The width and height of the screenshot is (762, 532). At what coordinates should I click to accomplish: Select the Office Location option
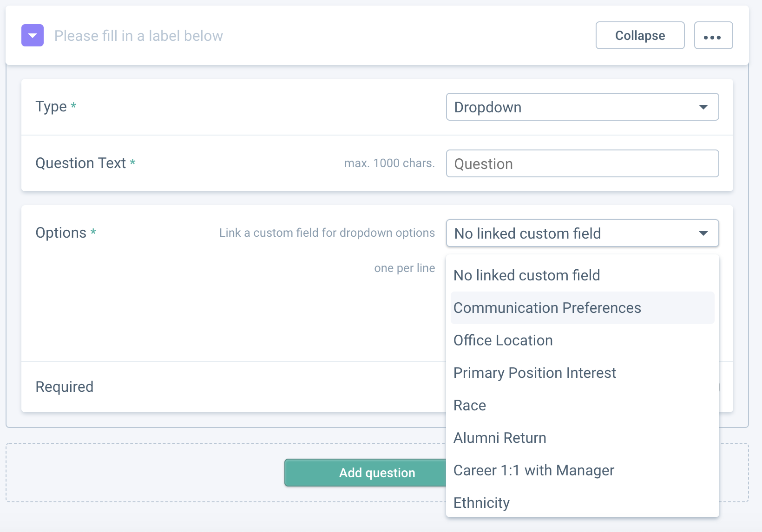582,340
